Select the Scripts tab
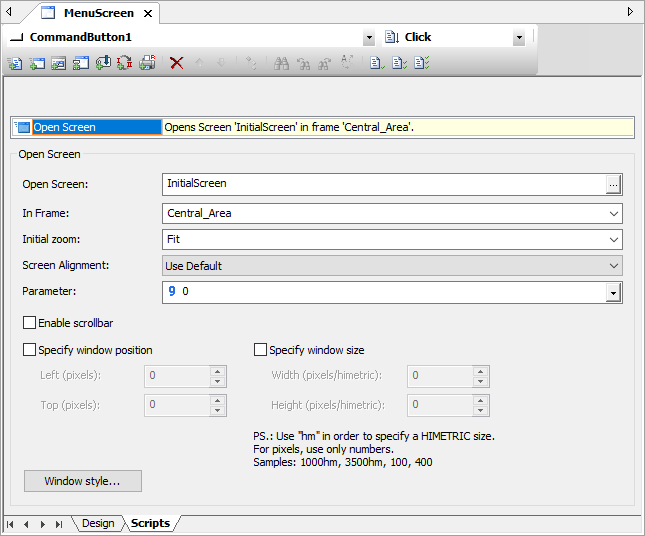The image size is (645, 536). click(150, 523)
